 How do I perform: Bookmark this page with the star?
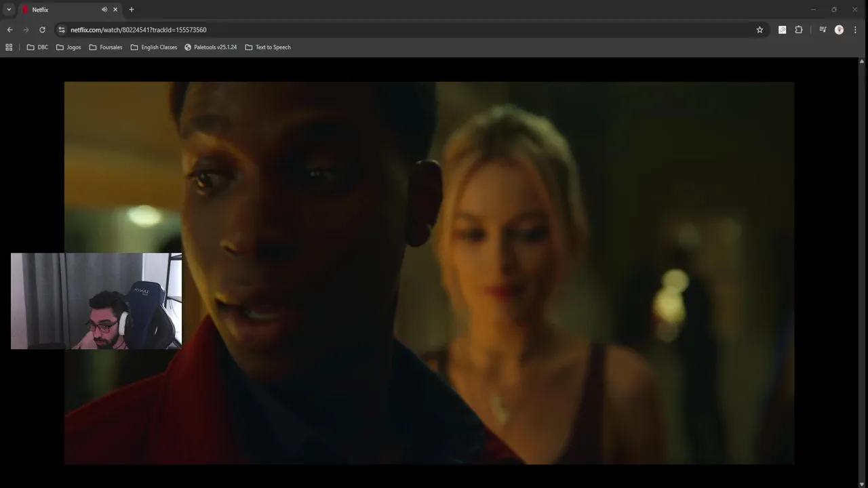759,30
